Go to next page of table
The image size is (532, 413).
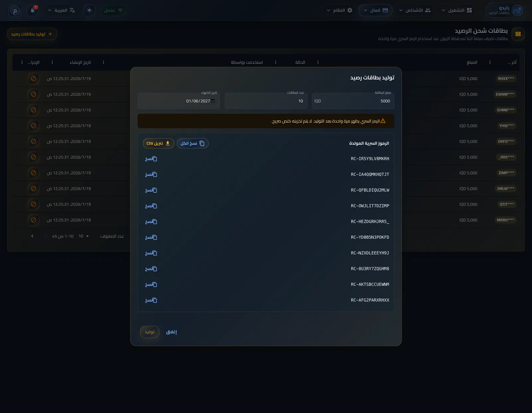point(32,236)
